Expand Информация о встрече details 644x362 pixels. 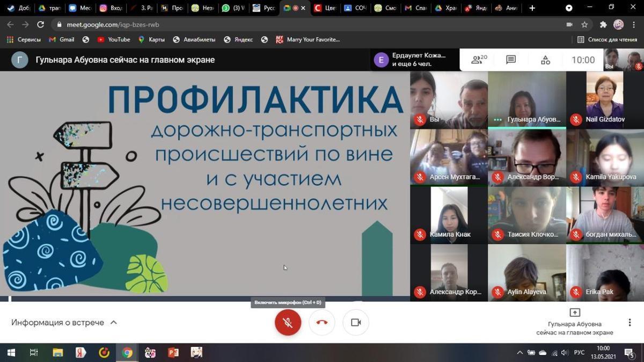click(64, 322)
